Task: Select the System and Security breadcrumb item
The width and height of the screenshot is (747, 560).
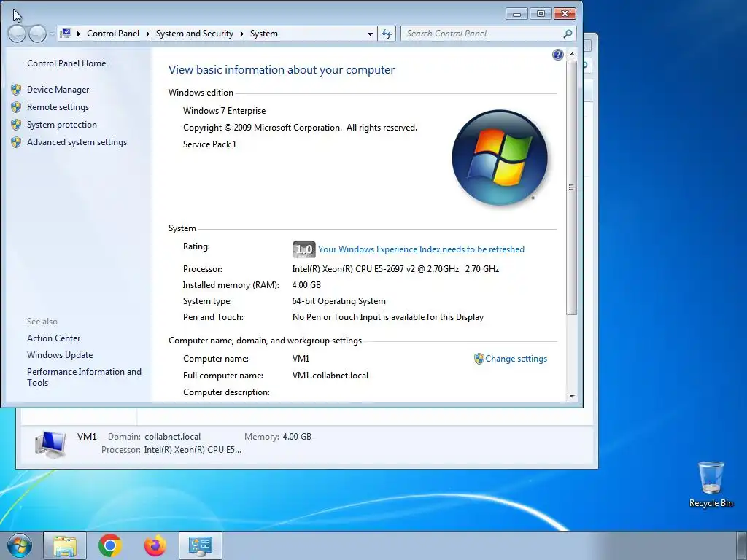Action: (195, 34)
